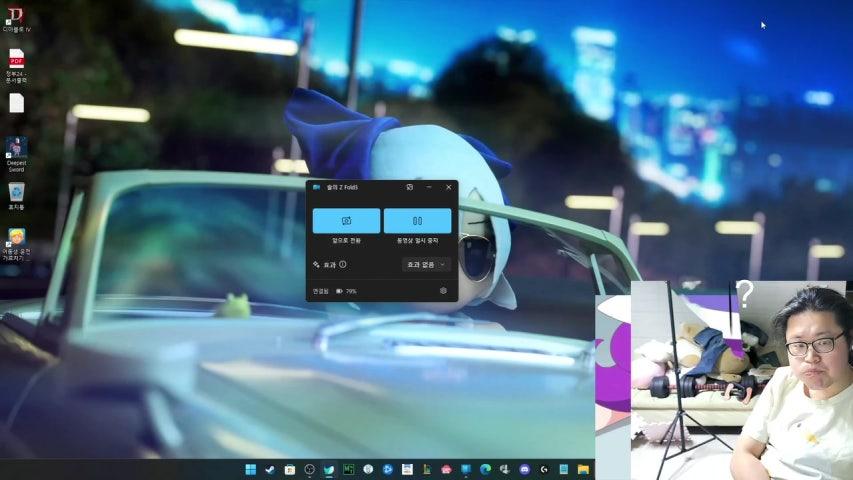Close the Z Fold5 camera window
This screenshot has width=853, height=480.
click(x=448, y=187)
